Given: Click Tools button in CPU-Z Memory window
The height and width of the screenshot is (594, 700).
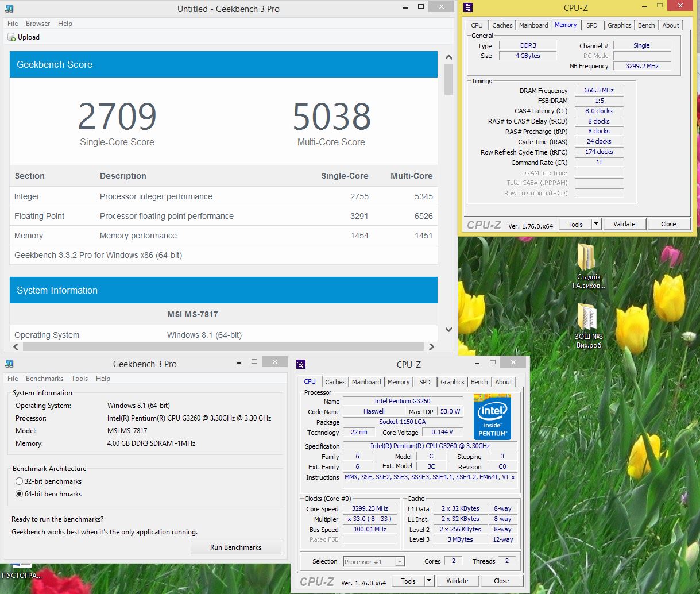Looking at the screenshot, I should click(575, 224).
